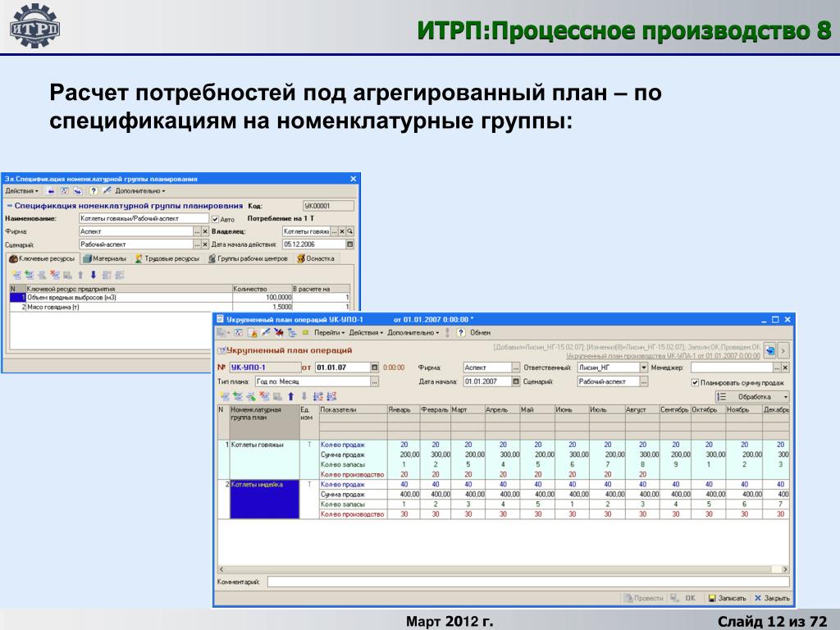Clear the Фирма field in the specification window
The width and height of the screenshot is (840, 630).
[x=204, y=231]
